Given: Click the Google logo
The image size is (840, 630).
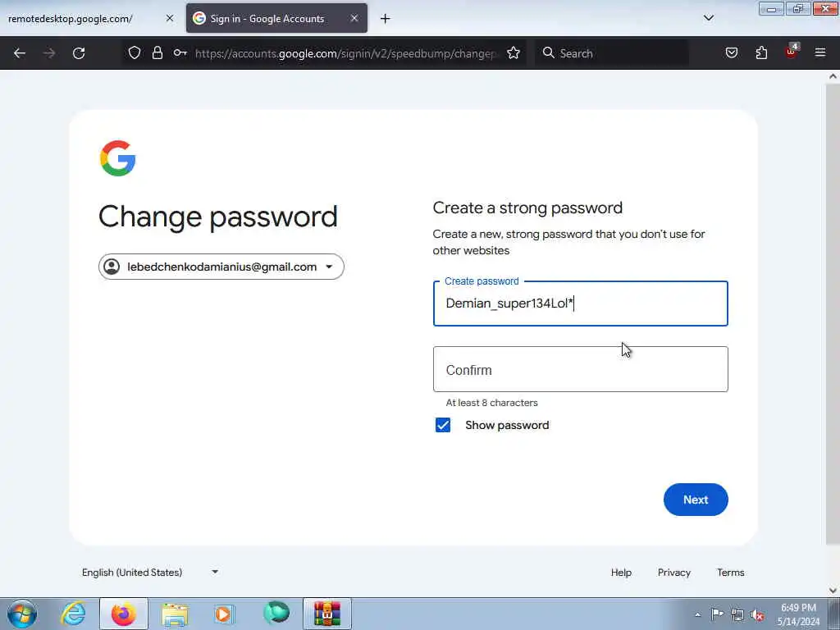Looking at the screenshot, I should 118,158.
